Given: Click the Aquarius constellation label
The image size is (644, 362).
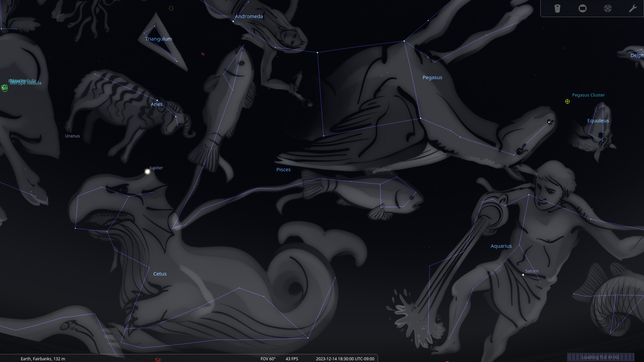Looking at the screenshot, I should tap(501, 246).
